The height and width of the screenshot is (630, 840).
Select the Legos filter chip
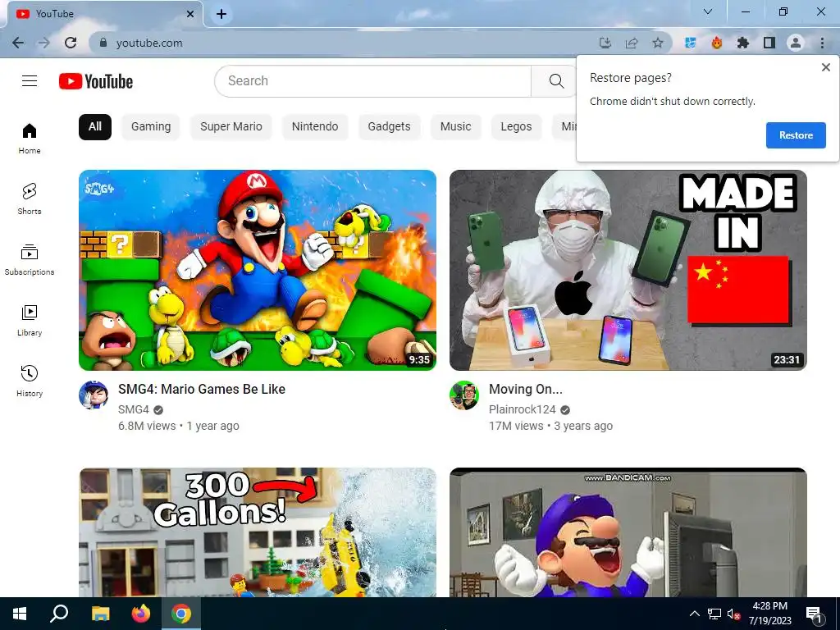pyautogui.click(x=516, y=127)
